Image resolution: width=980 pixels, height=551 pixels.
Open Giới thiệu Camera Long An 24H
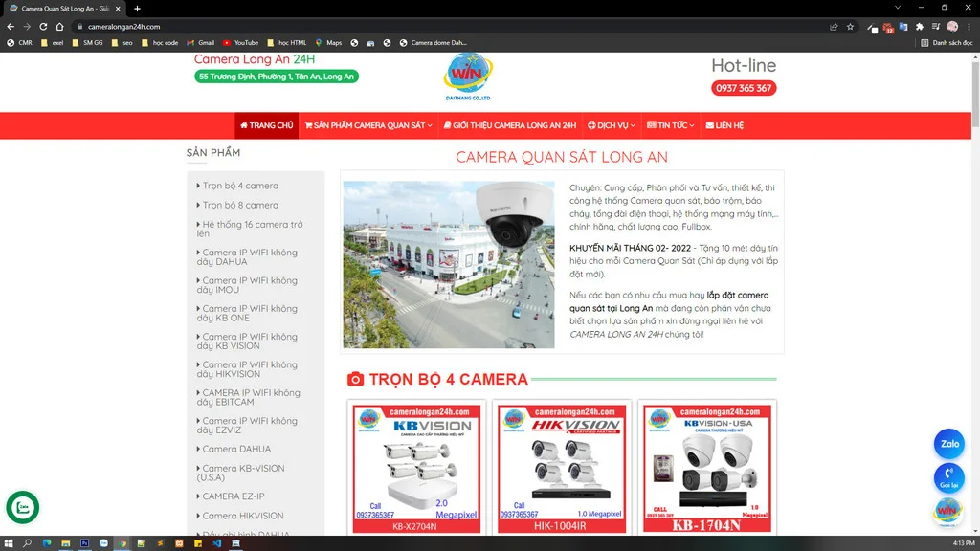coord(510,125)
